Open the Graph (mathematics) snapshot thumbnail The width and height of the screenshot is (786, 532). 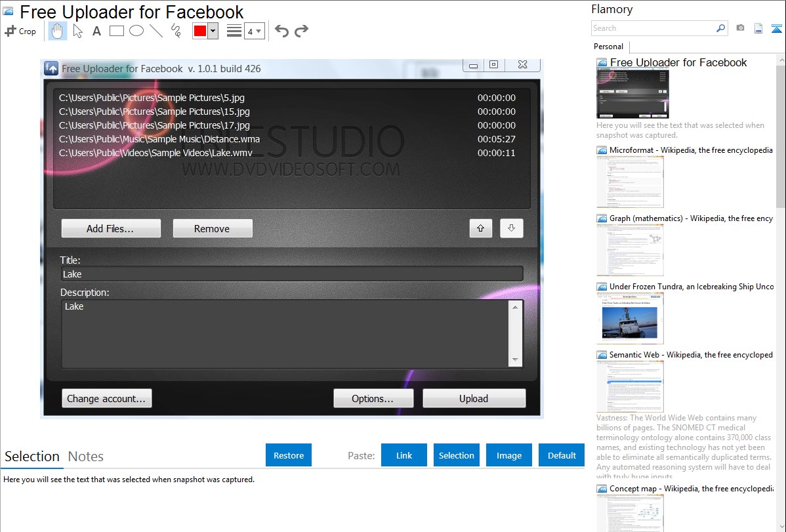coord(630,250)
